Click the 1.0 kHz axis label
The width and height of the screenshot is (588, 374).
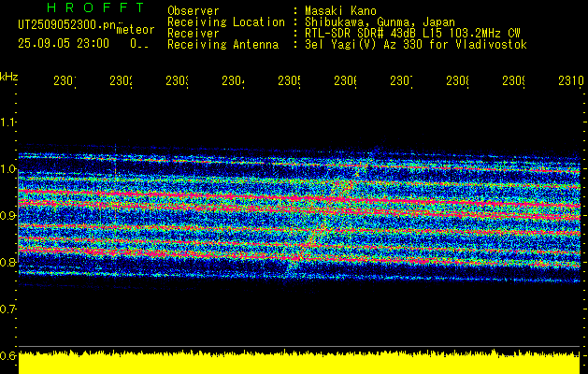point(7,169)
